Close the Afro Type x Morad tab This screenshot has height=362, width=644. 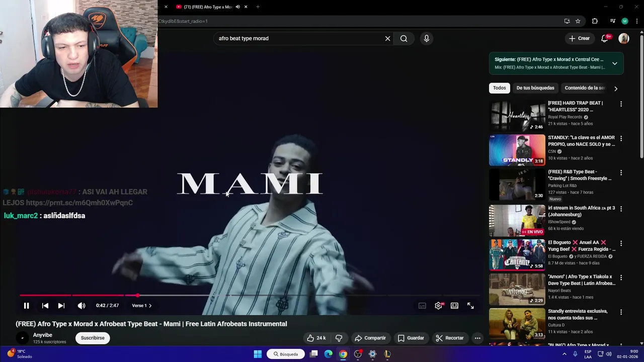tap(246, 7)
